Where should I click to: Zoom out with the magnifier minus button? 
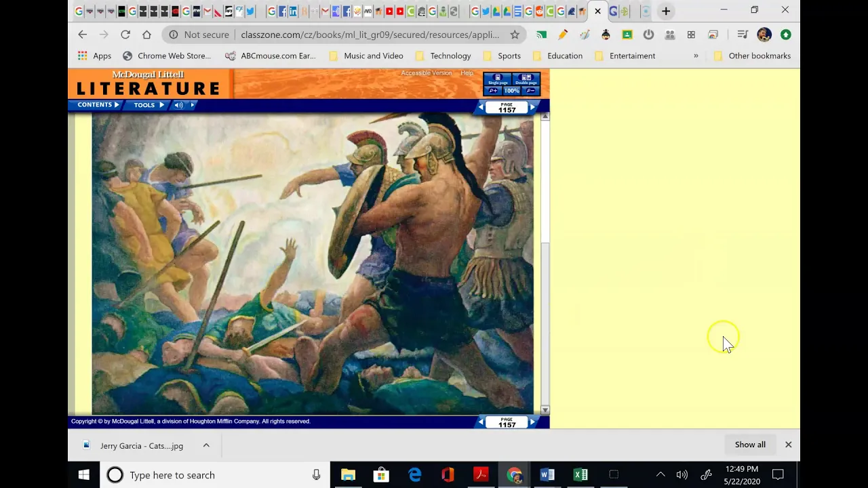coord(530,91)
